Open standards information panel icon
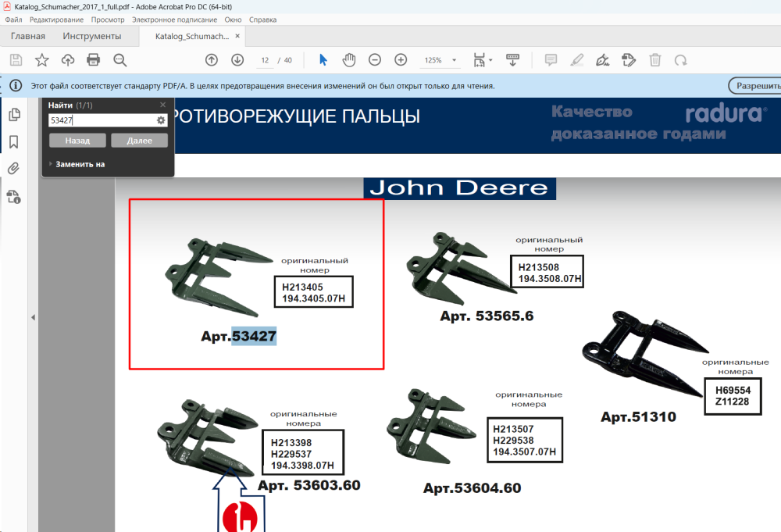The height and width of the screenshot is (532, 781). pyautogui.click(x=14, y=197)
